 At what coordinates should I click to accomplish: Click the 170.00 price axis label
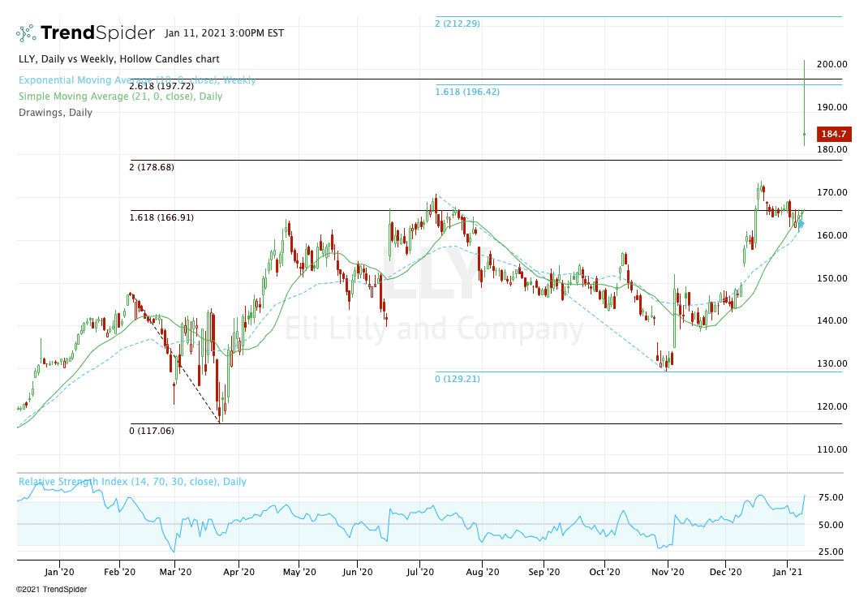[x=832, y=192]
